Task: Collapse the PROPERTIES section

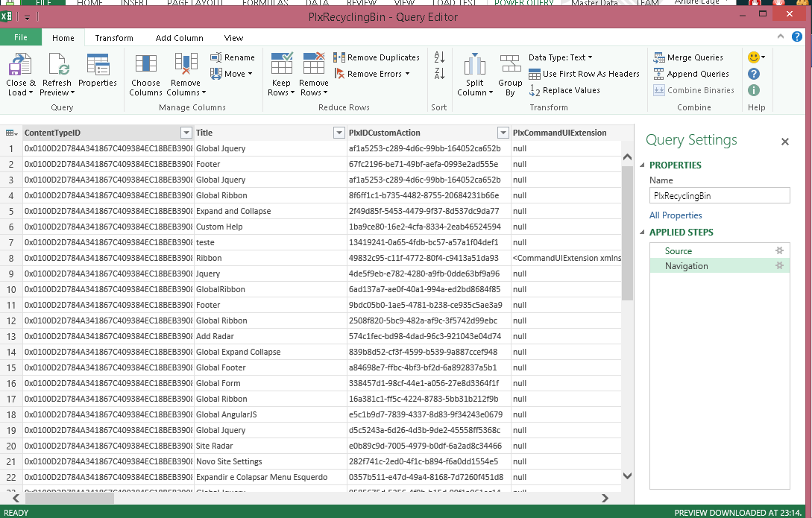Action: click(642, 165)
